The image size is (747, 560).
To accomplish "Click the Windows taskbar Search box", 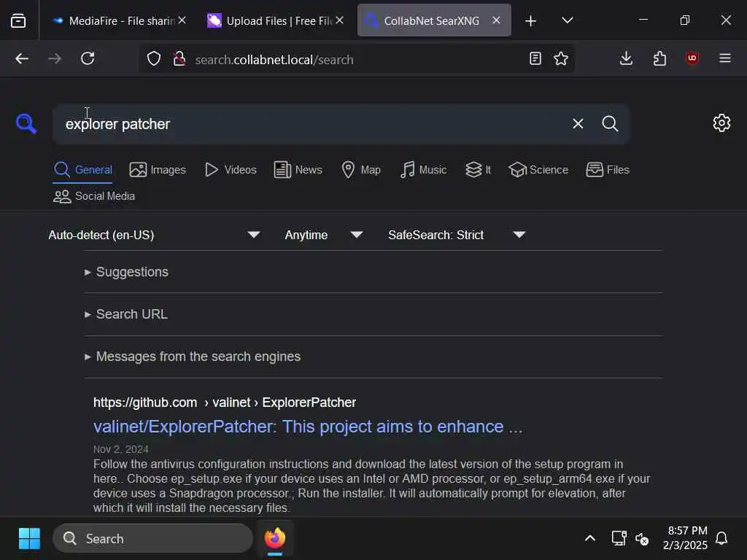I will [152, 539].
